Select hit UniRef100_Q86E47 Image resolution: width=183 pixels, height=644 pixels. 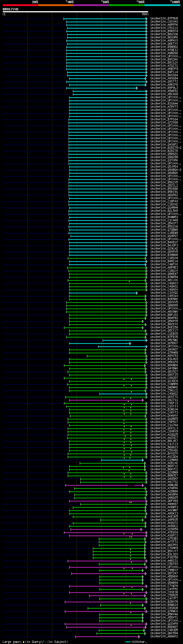(x=164, y=274)
